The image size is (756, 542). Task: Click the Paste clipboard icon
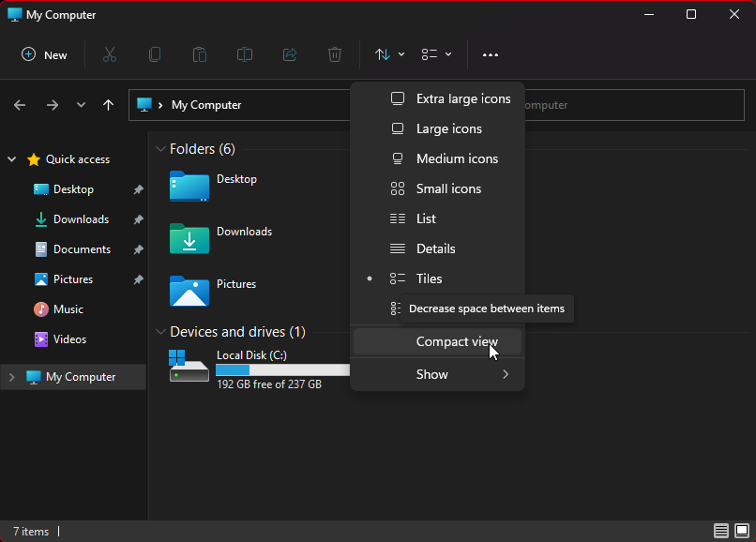pos(200,54)
